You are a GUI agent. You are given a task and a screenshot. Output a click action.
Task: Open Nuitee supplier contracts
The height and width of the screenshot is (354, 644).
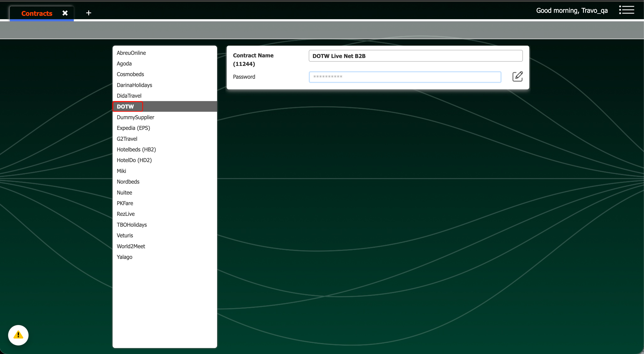pos(124,193)
